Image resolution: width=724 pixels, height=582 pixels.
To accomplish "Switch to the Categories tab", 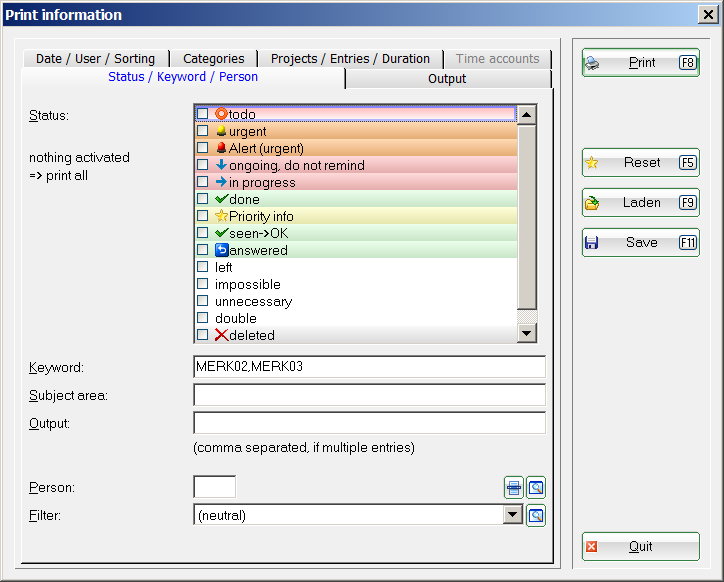I will pos(213,59).
